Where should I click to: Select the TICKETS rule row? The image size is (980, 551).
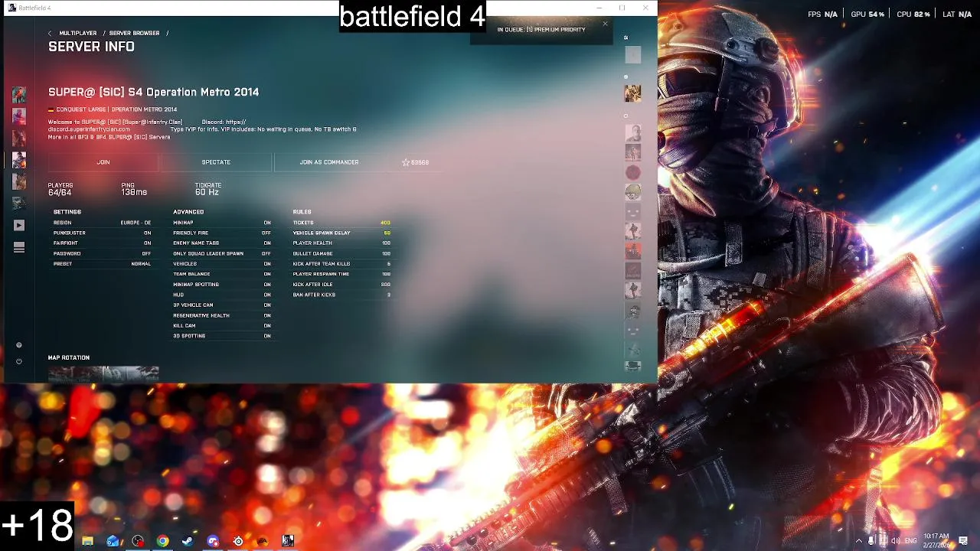click(341, 223)
